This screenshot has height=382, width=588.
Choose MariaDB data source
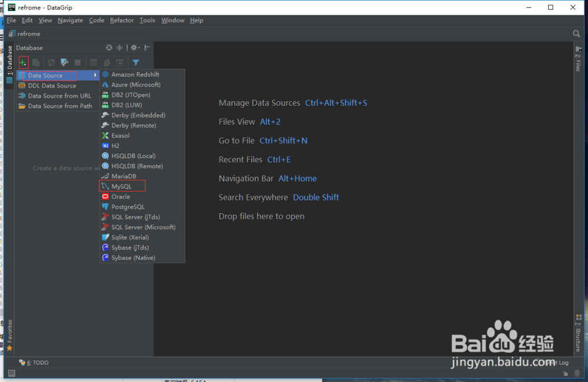click(x=142, y=176)
